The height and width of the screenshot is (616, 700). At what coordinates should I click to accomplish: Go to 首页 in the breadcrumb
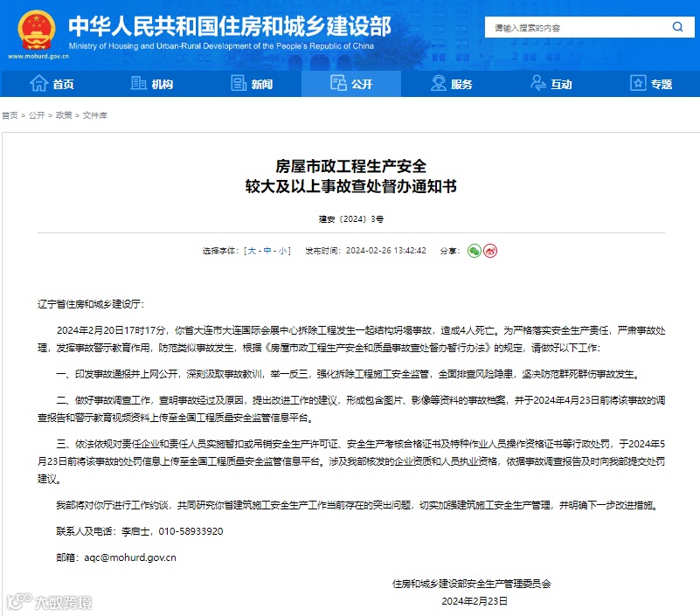(x=10, y=115)
